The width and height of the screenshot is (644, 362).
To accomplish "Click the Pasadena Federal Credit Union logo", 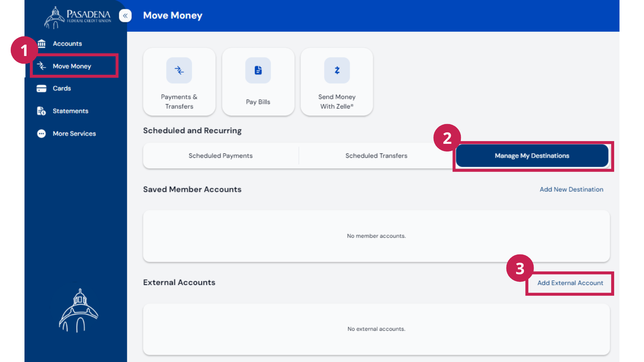I will [x=78, y=17].
